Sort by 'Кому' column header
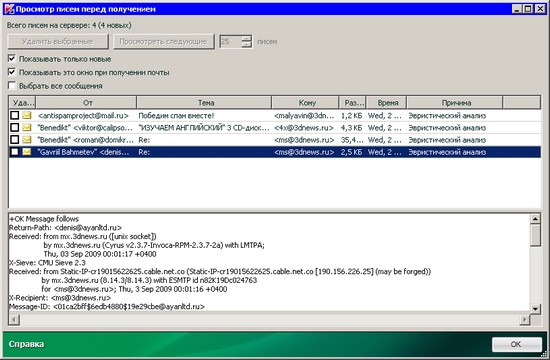The width and height of the screenshot is (550, 360). point(306,103)
